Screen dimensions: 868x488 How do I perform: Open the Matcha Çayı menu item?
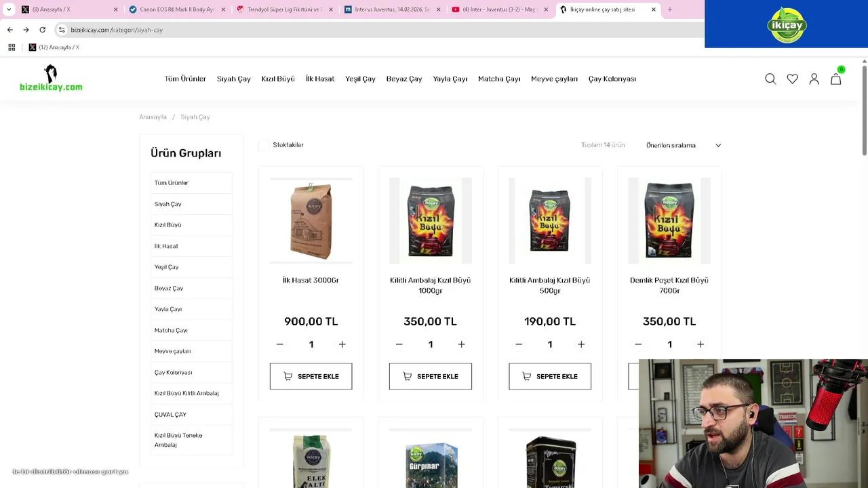point(499,79)
